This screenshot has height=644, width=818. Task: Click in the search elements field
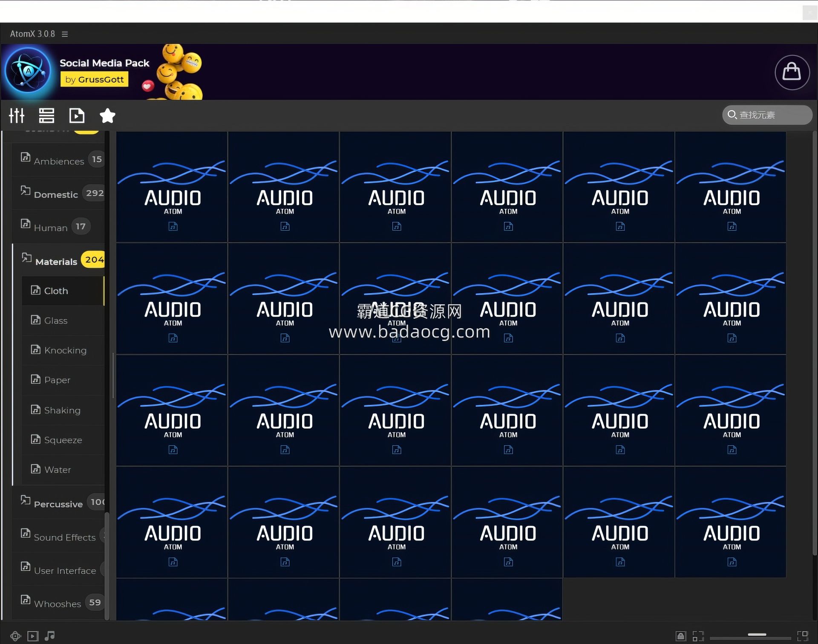pos(767,115)
